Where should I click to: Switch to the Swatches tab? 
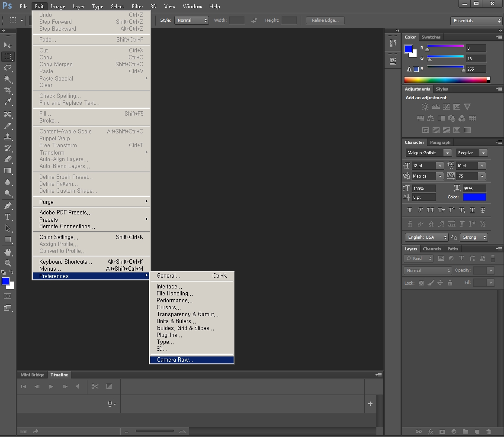coord(431,37)
